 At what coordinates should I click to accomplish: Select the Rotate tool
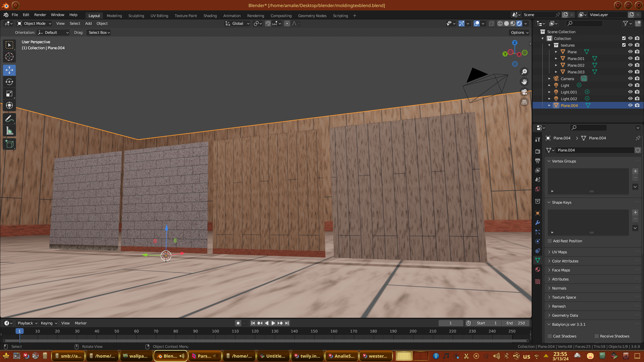9,82
